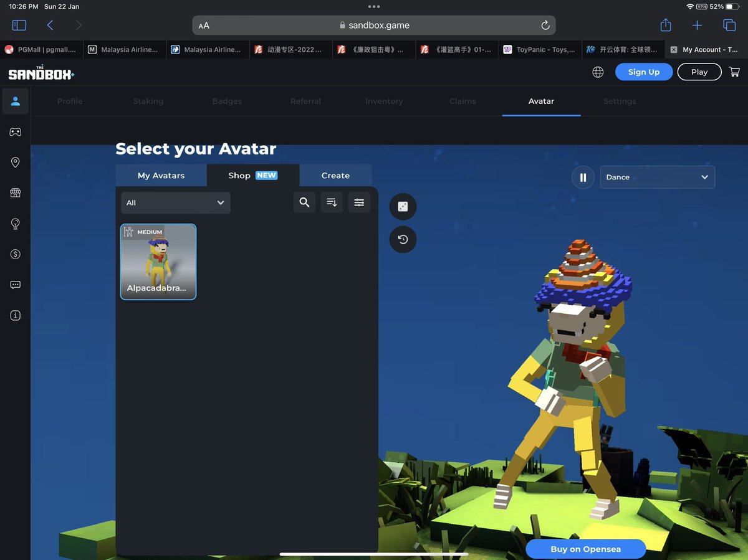Switch to the 开云体育 browser tab
Screen dimensions: 748x560
(x=624, y=50)
